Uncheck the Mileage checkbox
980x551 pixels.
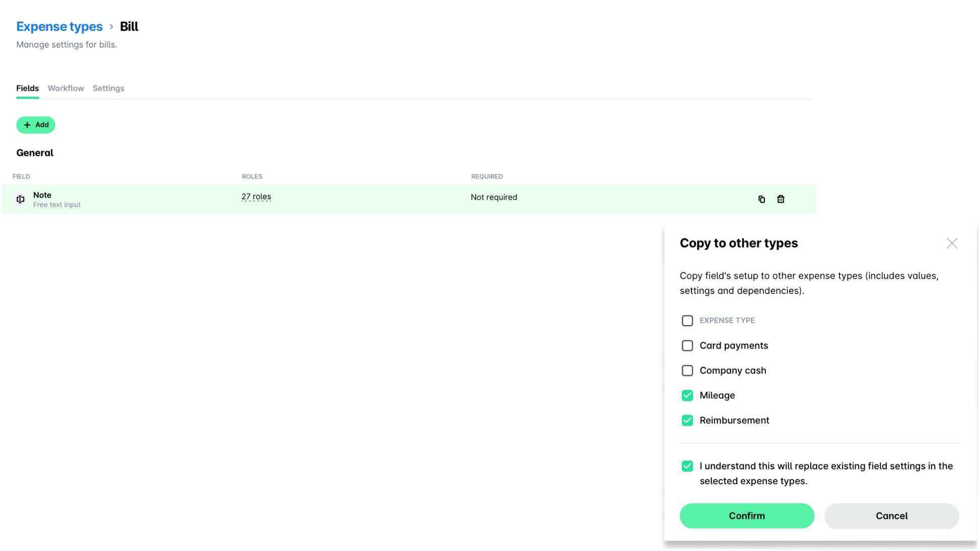tap(687, 396)
